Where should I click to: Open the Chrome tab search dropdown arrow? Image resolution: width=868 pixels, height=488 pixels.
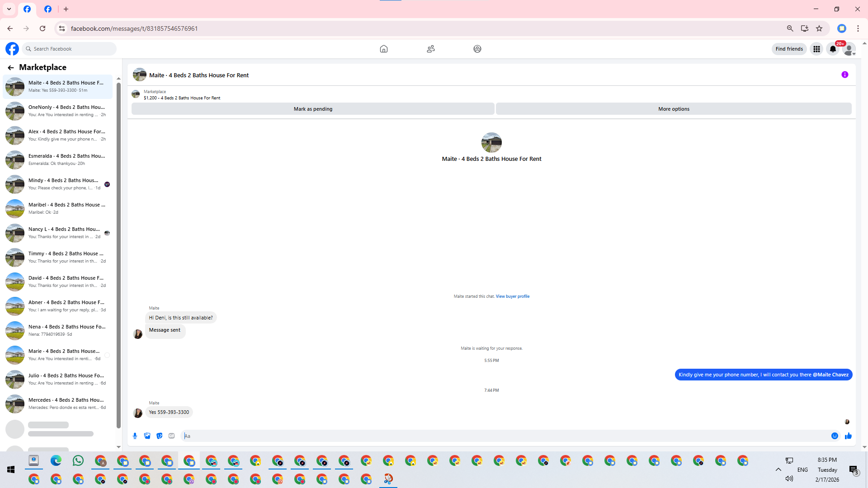pyautogui.click(x=9, y=9)
